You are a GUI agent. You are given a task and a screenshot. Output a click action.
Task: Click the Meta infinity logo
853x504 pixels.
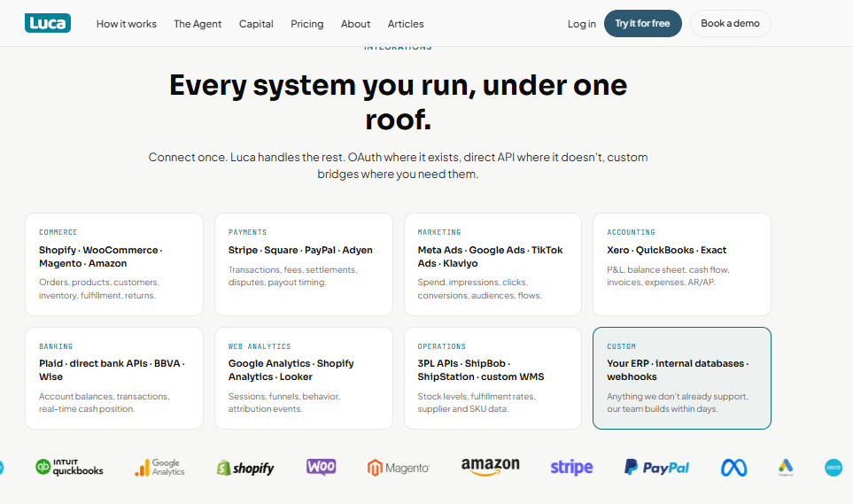(x=733, y=468)
